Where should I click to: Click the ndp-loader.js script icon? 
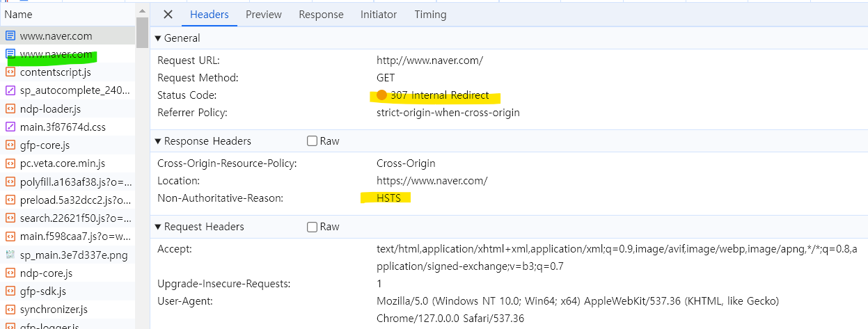[10, 109]
